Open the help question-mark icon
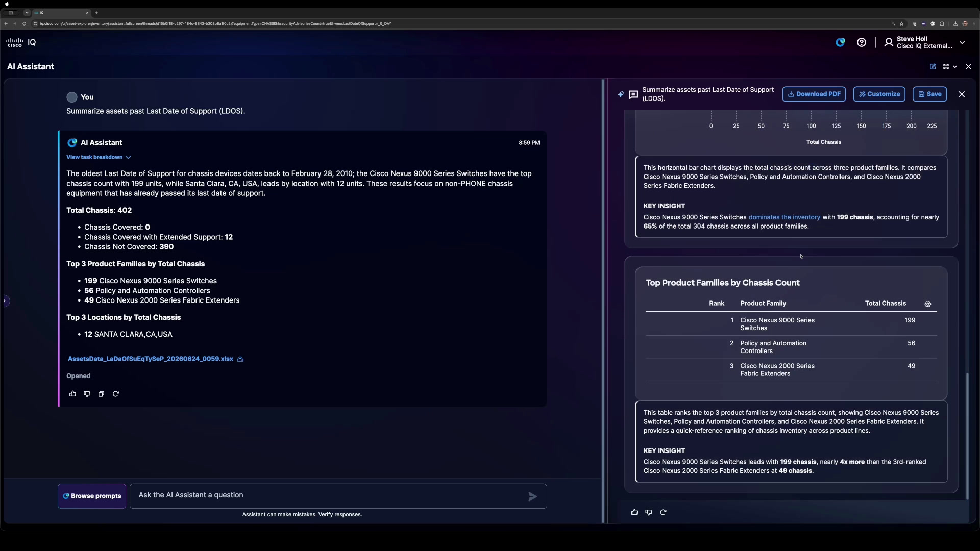980x551 pixels. click(x=862, y=43)
